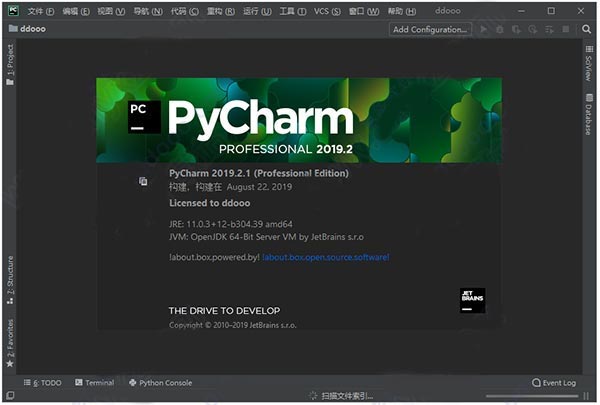Click the PyCharm app icon in title bar

(13, 11)
